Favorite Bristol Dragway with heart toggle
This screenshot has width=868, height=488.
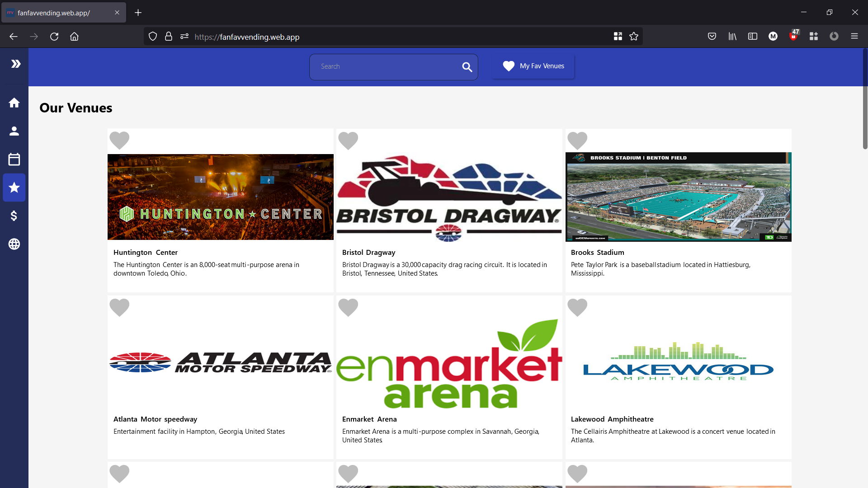348,141
